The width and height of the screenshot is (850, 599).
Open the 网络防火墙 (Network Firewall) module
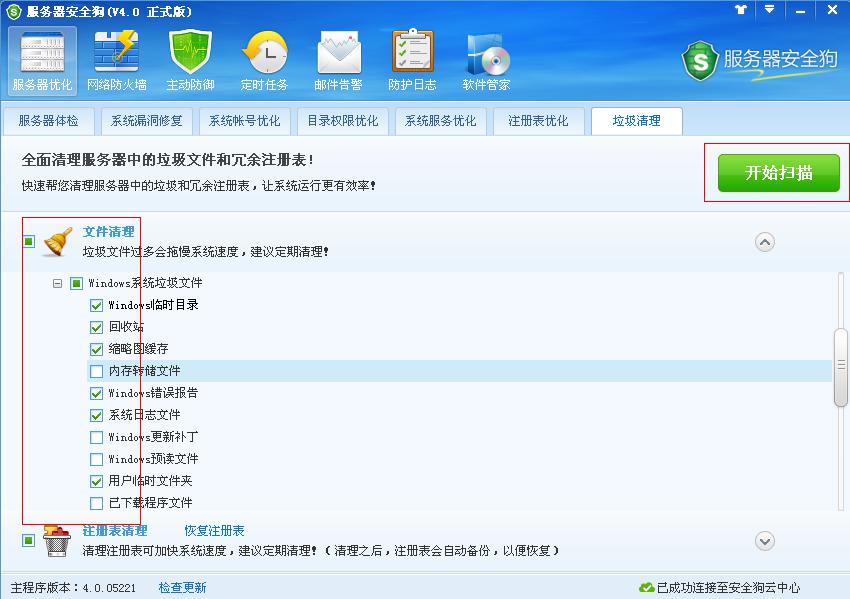pos(117,60)
